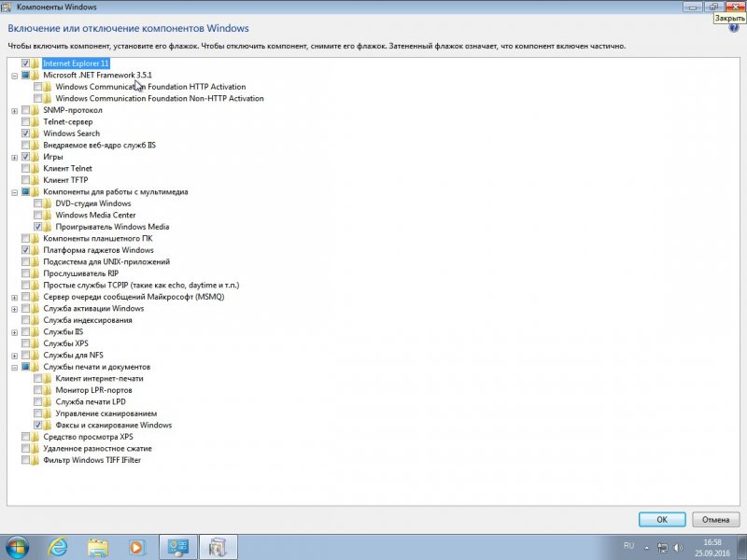This screenshot has width=747, height=560.
Task: Click the network tray icon
Action: click(x=662, y=548)
